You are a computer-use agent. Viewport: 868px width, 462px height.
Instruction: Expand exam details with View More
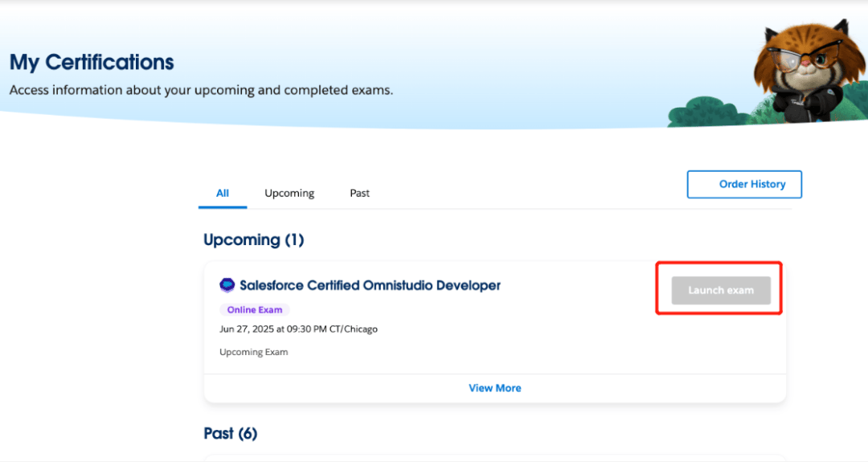495,388
